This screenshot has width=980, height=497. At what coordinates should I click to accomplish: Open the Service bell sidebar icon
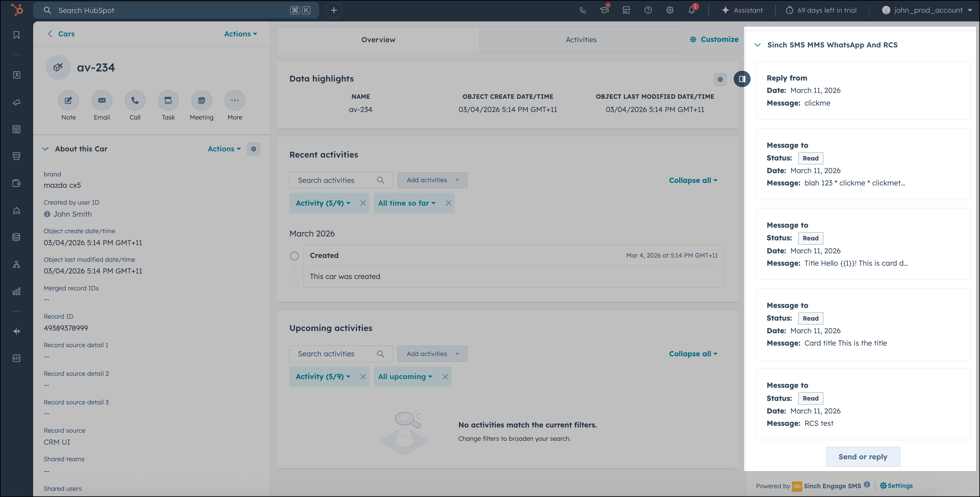(x=16, y=210)
